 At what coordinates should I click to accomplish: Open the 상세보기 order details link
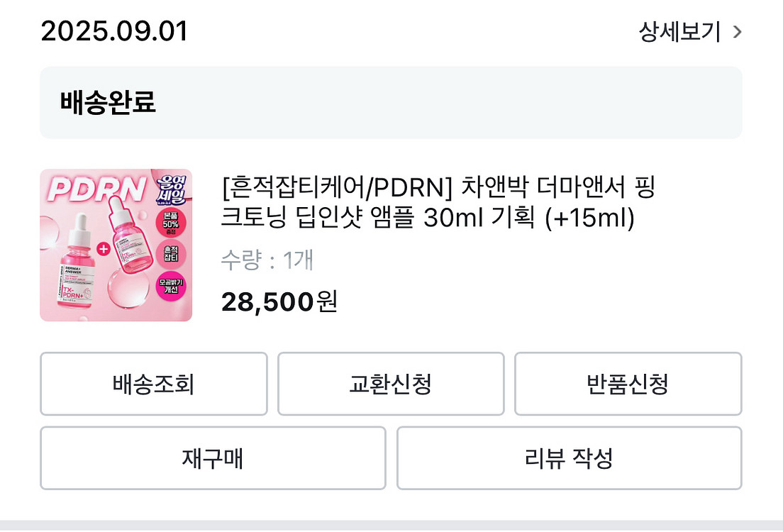pos(679,32)
